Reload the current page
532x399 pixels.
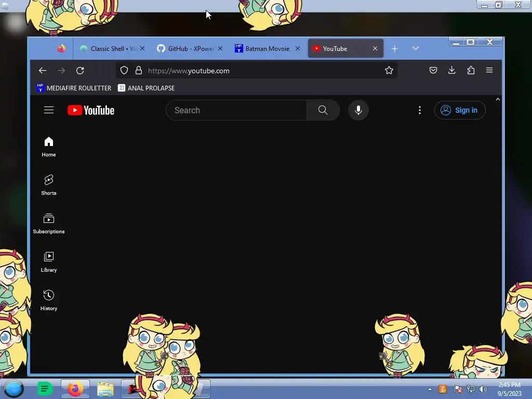(80, 71)
